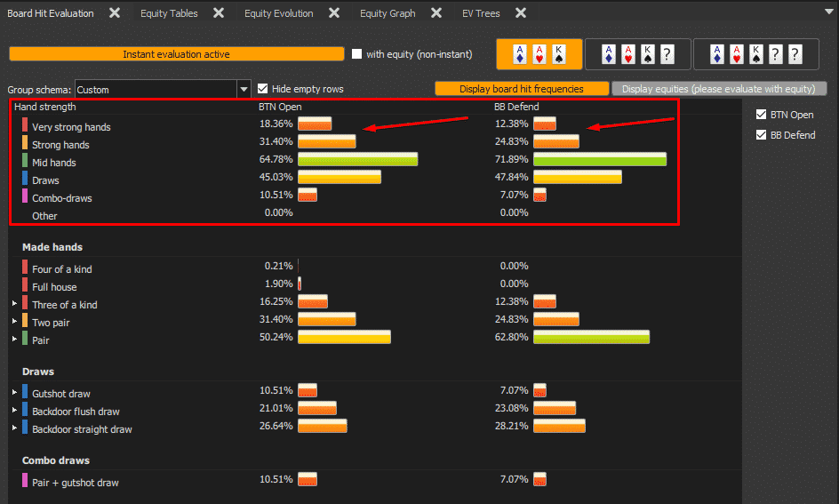Screen dimensions: 839x504
Task: Open the Equity Graph tab
Action: (x=388, y=13)
